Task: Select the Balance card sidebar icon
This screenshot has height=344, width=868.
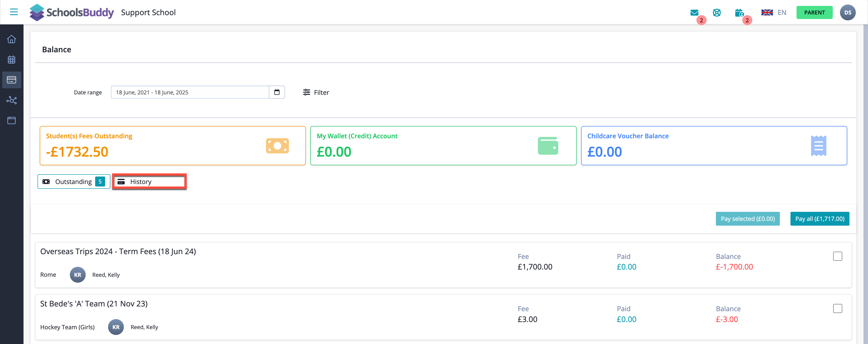Action: pos(12,80)
